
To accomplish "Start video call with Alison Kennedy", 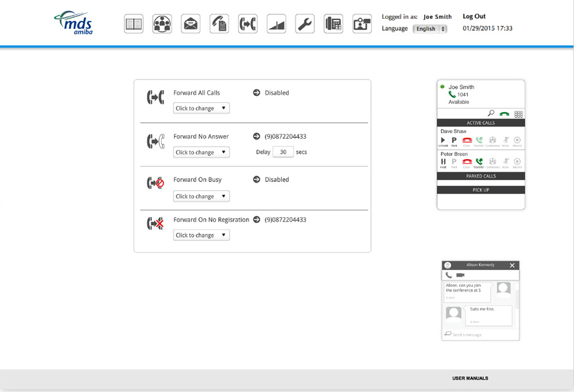I will click(461, 275).
